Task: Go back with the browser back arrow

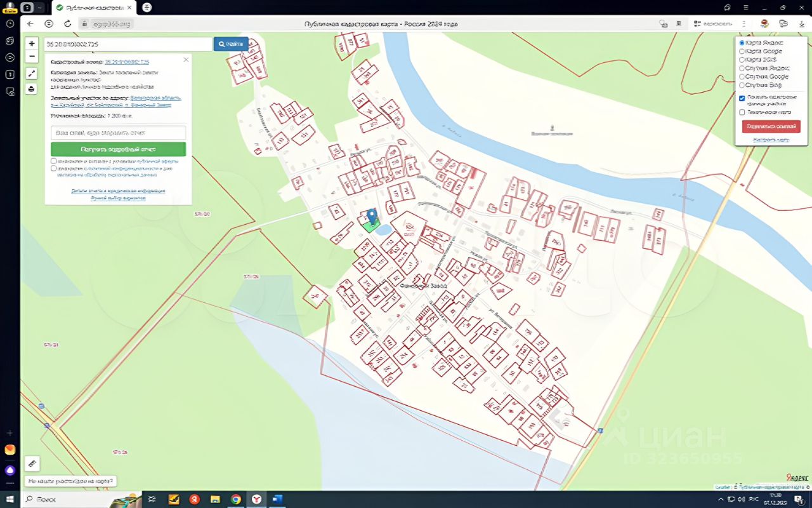Action: pyautogui.click(x=30, y=23)
